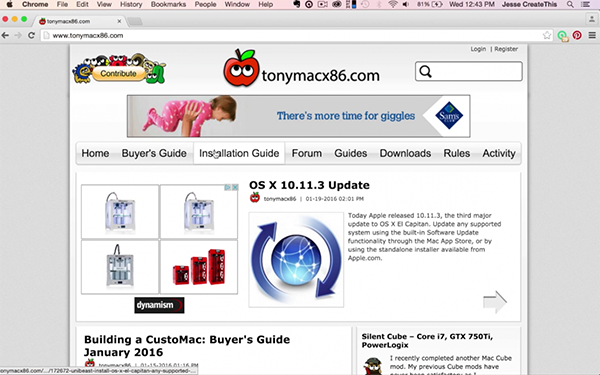Viewport: 600px width, 375px height.
Task: Open the Help menu
Action: (265, 5)
